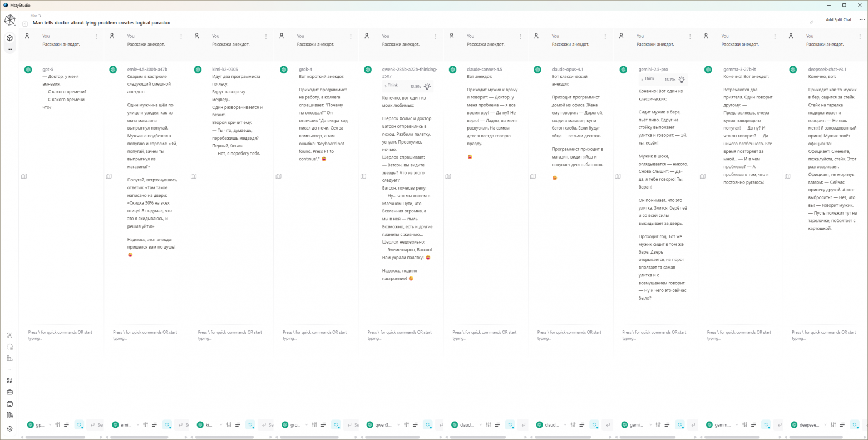Open model settings sliders for gpt-5 chat
Image resolution: width=868 pixels, height=440 pixels.
(x=58, y=425)
